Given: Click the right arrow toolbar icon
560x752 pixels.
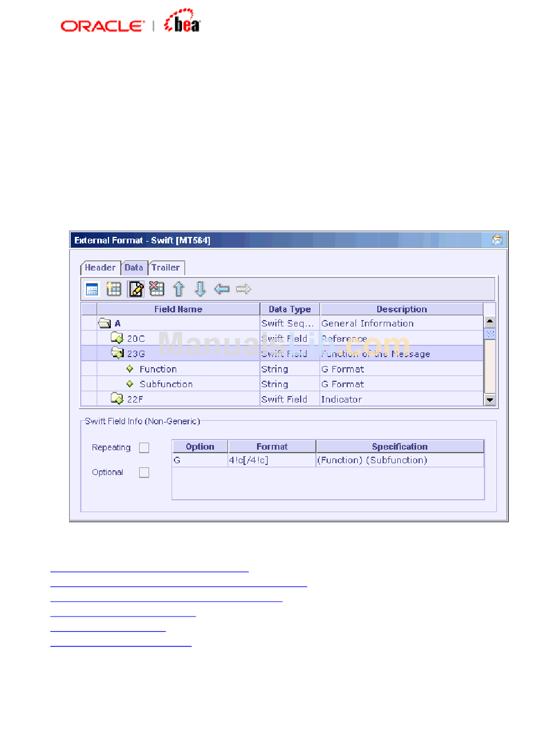Looking at the screenshot, I should pyautogui.click(x=243, y=289).
